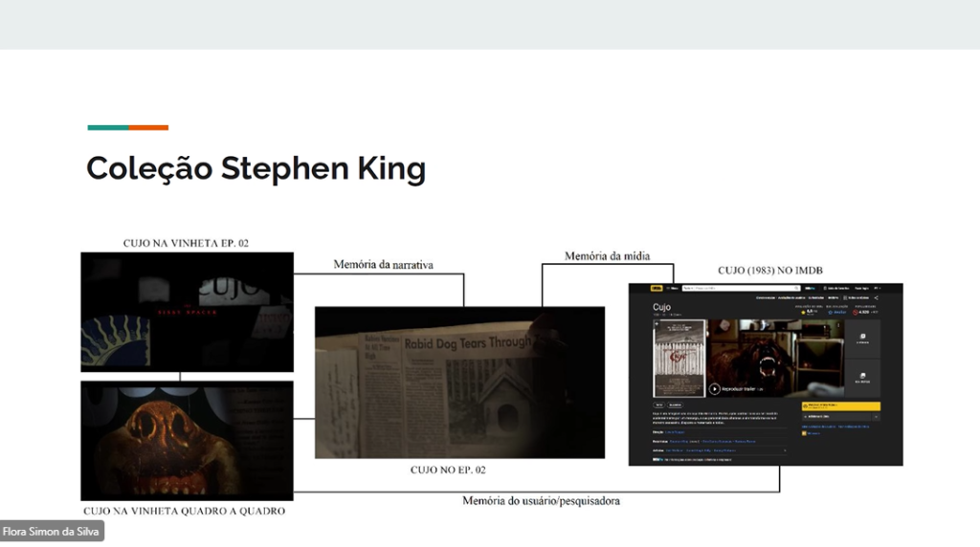Click the yellow watchlist button on IMDb page

coord(840,406)
